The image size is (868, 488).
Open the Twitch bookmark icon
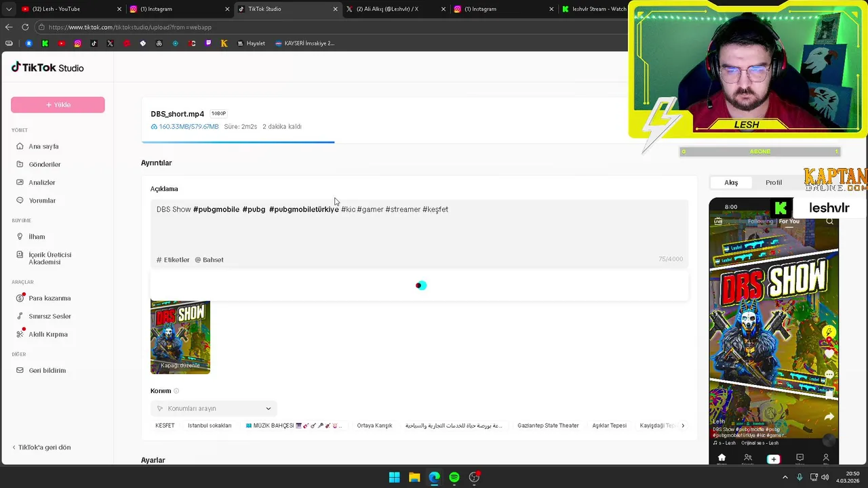[x=208, y=43]
